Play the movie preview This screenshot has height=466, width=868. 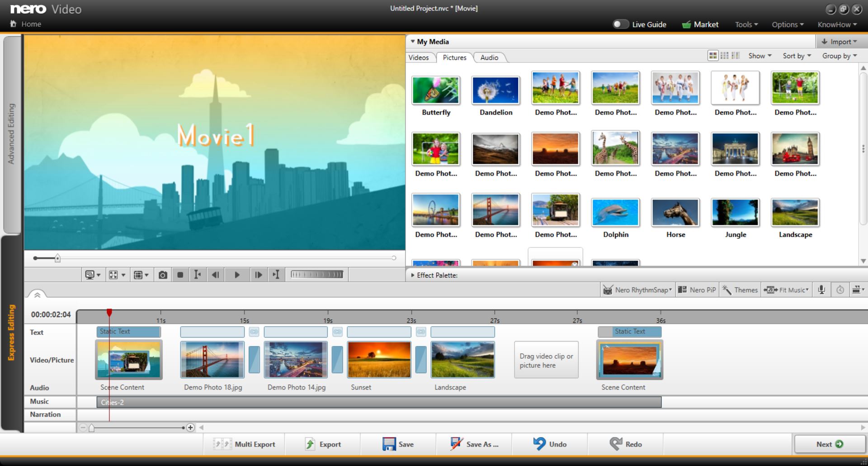[x=237, y=275]
